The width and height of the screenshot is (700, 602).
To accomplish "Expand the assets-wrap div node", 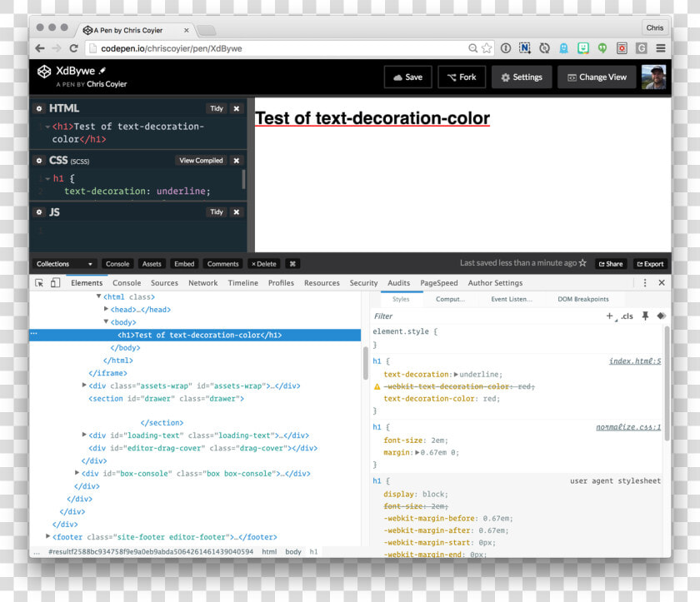I will pyautogui.click(x=84, y=385).
